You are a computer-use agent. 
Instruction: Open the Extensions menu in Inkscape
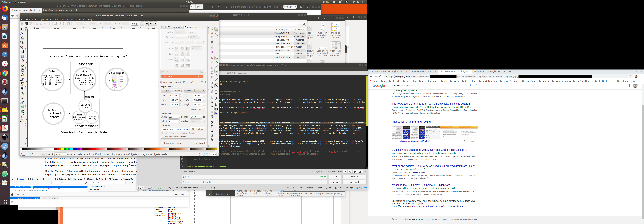(80, 20)
